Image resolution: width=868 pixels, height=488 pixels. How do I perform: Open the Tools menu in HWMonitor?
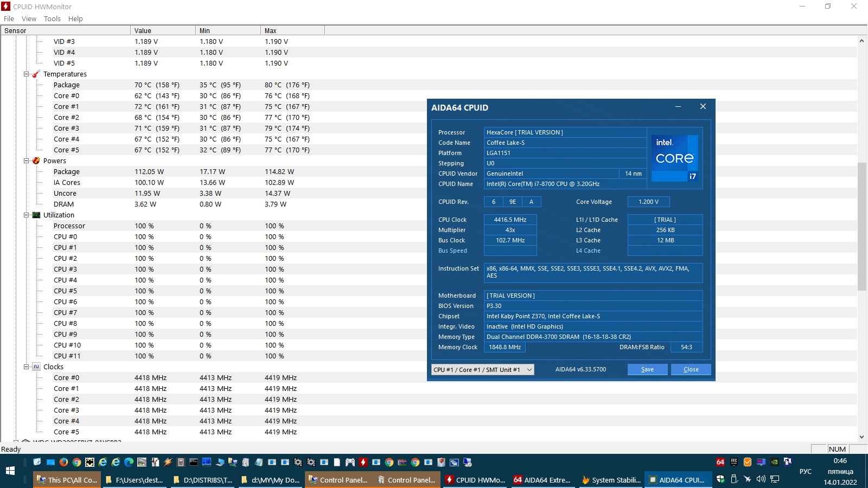[52, 18]
